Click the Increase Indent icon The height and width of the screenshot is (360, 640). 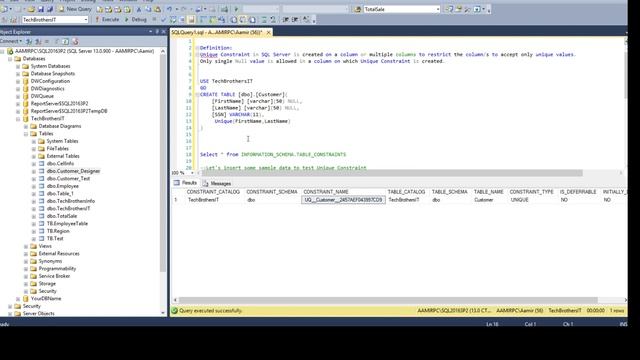(295, 19)
